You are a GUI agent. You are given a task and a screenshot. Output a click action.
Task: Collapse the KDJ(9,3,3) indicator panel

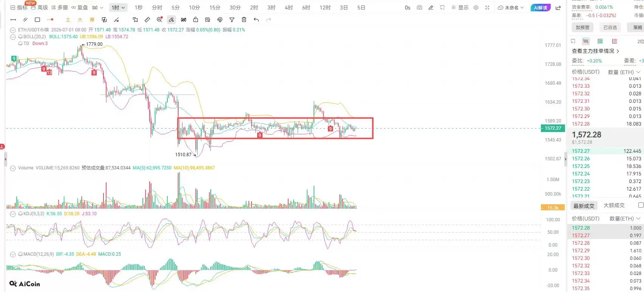(x=13, y=214)
